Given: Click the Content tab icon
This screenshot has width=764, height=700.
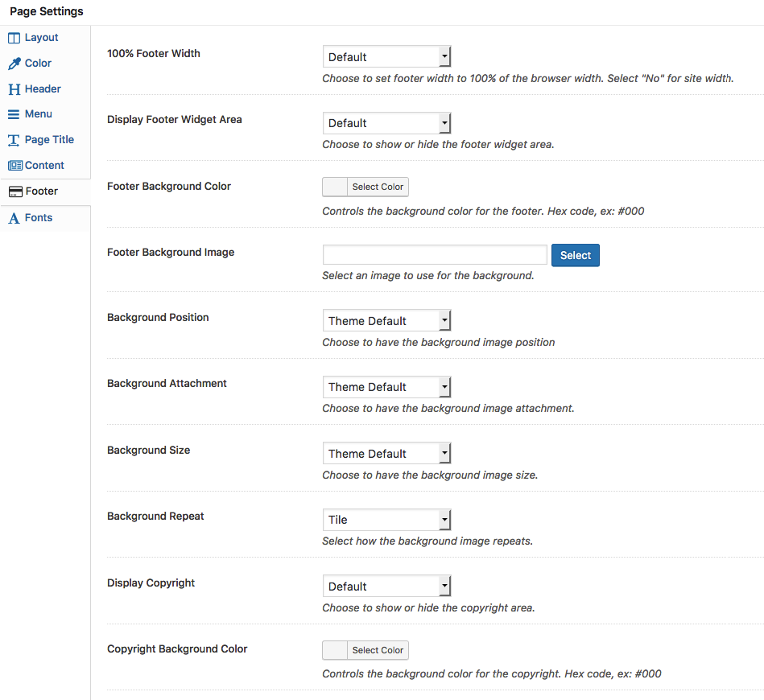Looking at the screenshot, I should [x=14, y=166].
